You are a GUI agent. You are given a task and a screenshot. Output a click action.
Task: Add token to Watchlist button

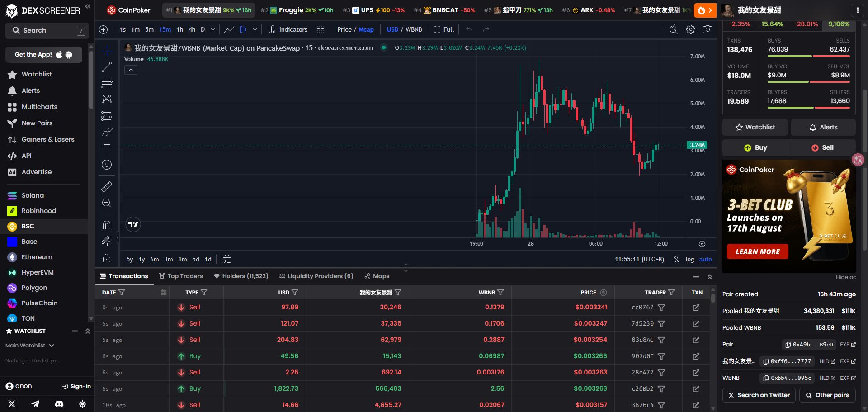tap(755, 128)
